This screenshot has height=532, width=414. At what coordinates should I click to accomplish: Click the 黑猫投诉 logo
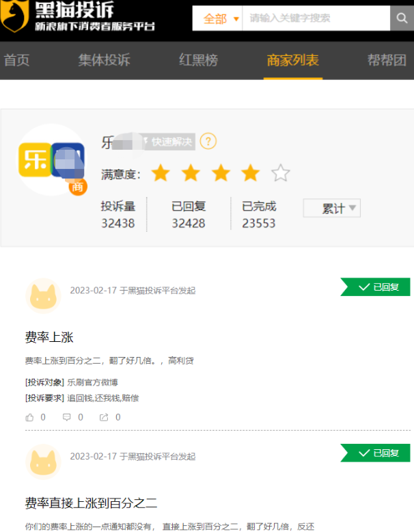tap(79, 18)
